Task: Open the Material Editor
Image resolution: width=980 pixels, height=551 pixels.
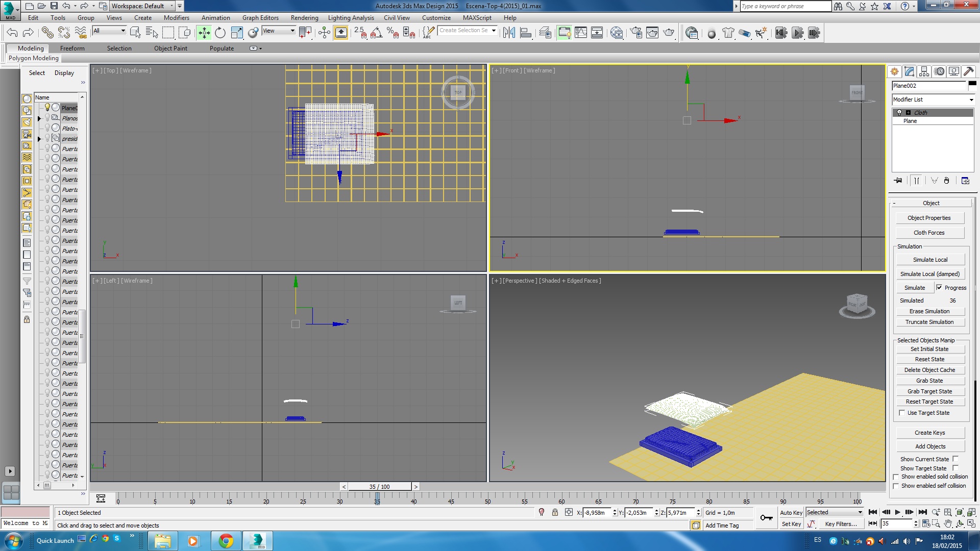Action: 617,33
